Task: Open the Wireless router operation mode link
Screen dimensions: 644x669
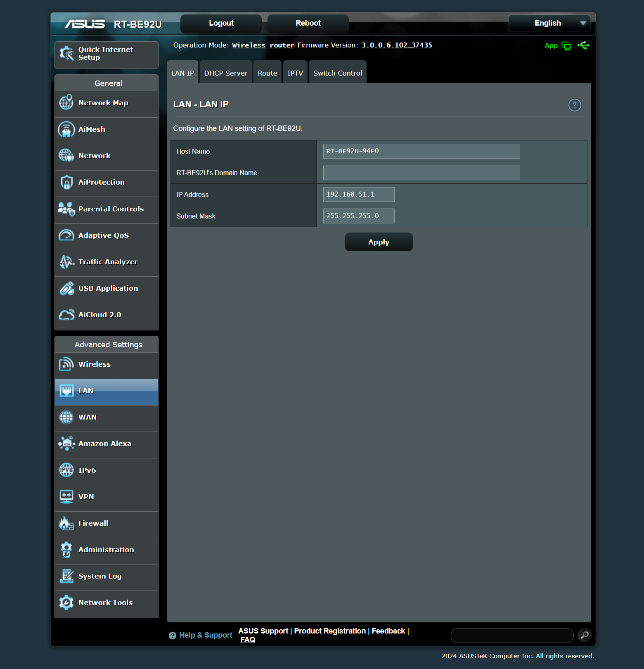Action: coord(263,45)
